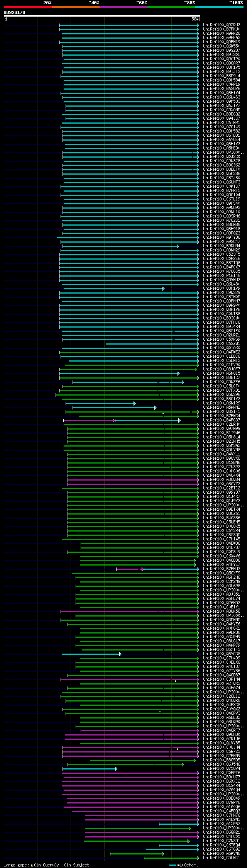Click hit UniRef100_Q94JS7
The height and width of the screenshot is (868, 247).
click(x=222, y=118)
